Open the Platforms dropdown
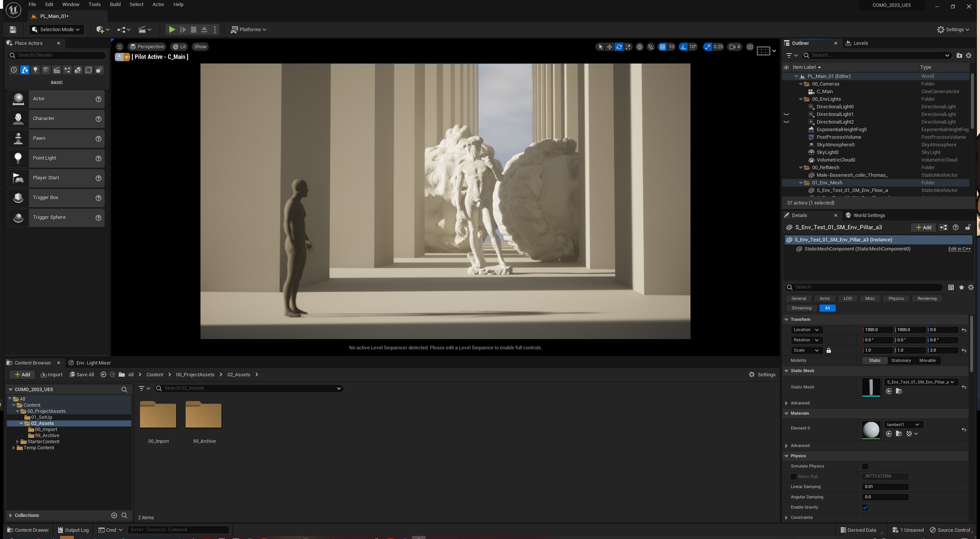Viewport: 980px width, 539px height. tap(248, 29)
